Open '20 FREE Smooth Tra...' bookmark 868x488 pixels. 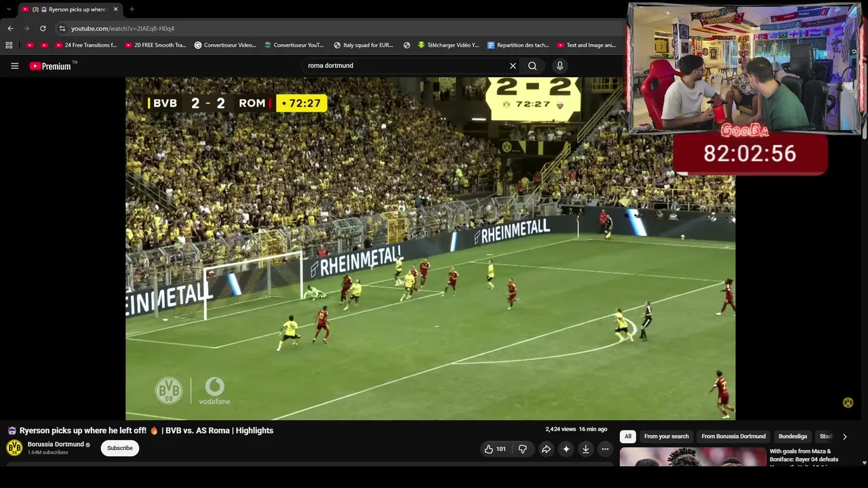pyautogui.click(x=155, y=45)
